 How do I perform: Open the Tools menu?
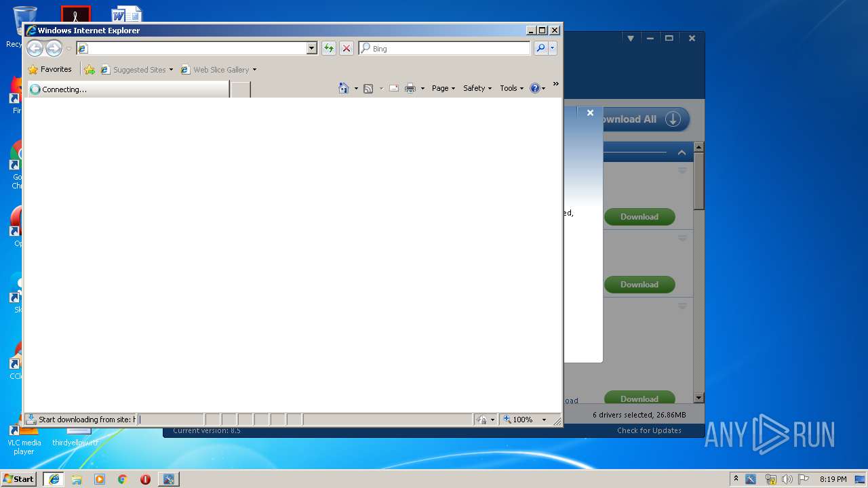(511, 88)
